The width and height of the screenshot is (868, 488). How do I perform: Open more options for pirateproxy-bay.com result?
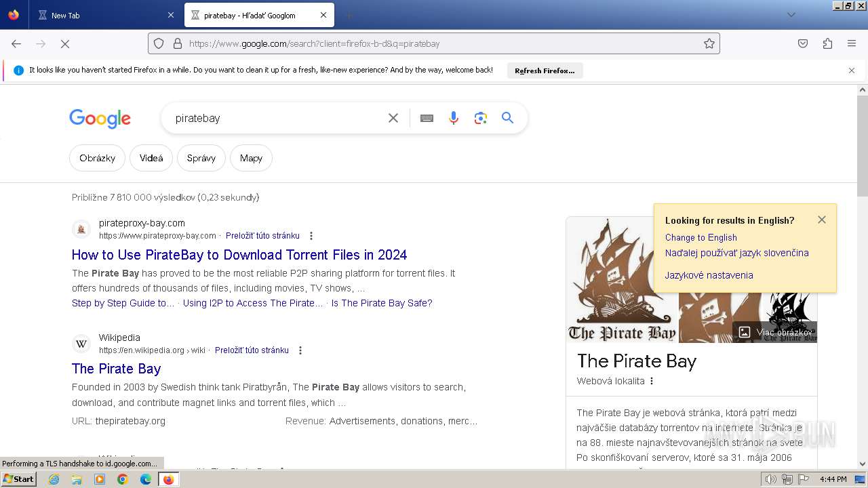point(311,236)
